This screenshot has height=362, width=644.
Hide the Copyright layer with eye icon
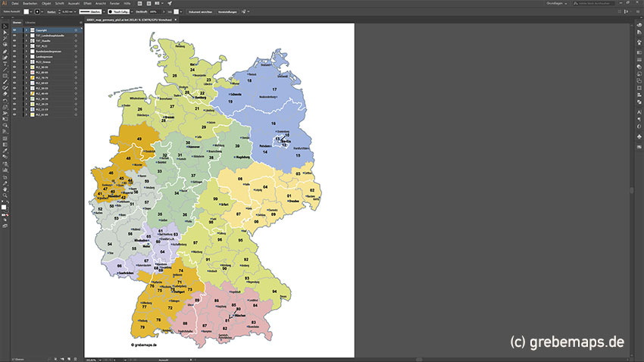(x=14, y=30)
